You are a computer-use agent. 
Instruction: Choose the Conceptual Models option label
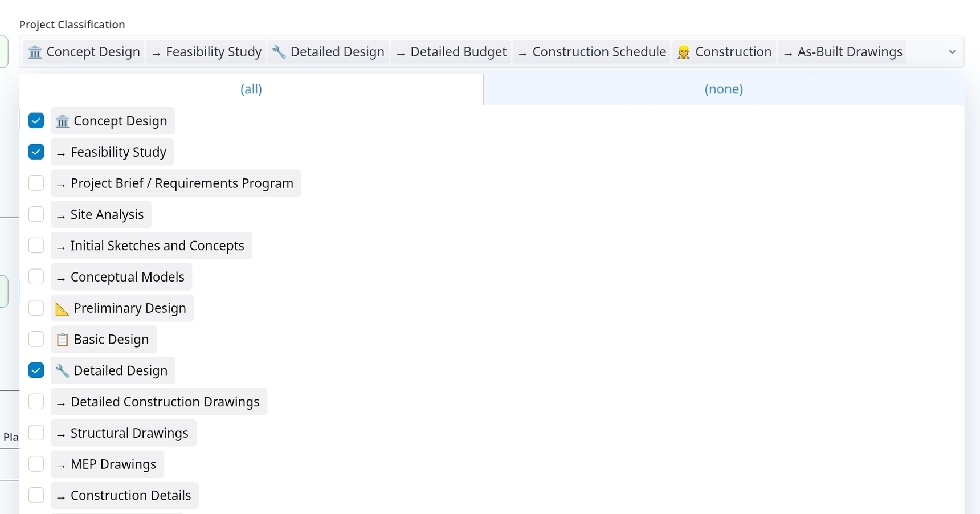[127, 277]
